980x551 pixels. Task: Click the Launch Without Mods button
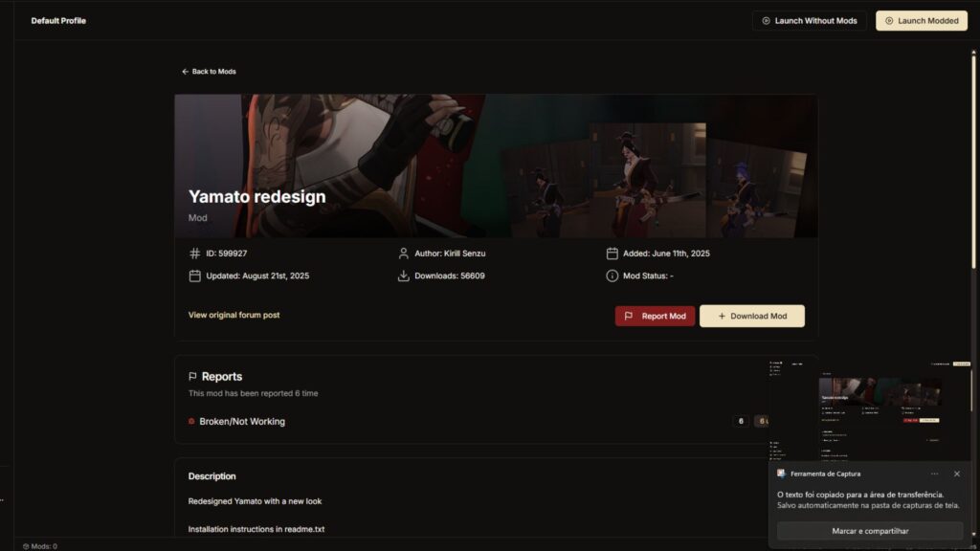[x=809, y=20]
